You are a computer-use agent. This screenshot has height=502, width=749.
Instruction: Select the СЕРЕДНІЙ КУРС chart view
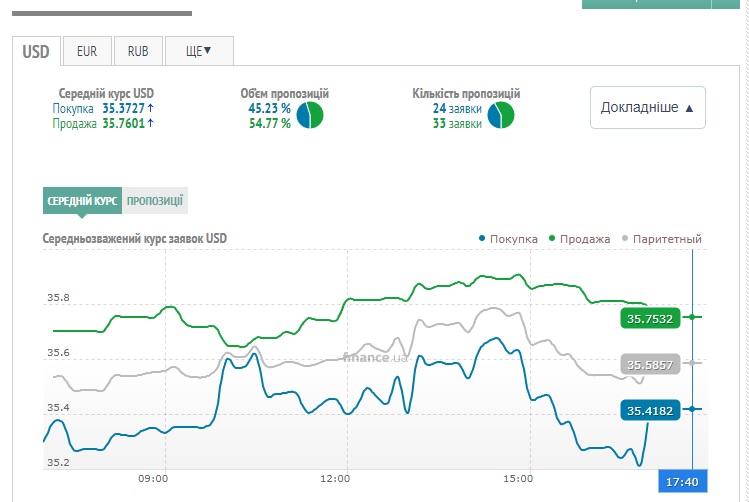[x=82, y=201]
